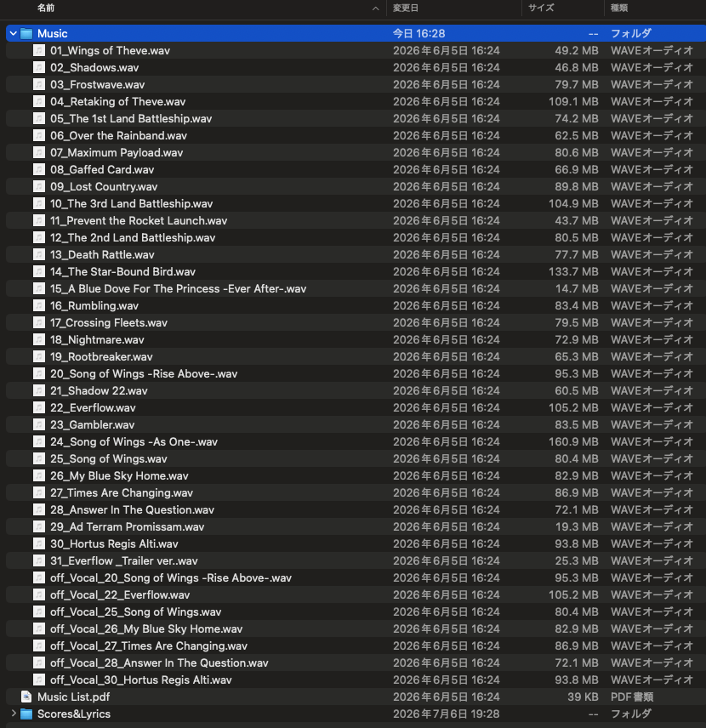Click the audio icon for 13_Death Rattle.wav
Screen dimensions: 706x728
click(39, 254)
